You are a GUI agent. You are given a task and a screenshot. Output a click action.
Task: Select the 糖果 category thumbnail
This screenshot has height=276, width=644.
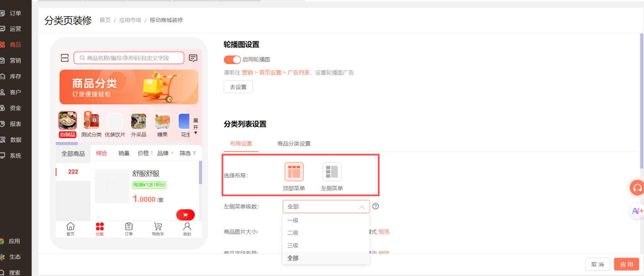pyautogui.click(x=163, y=124)
